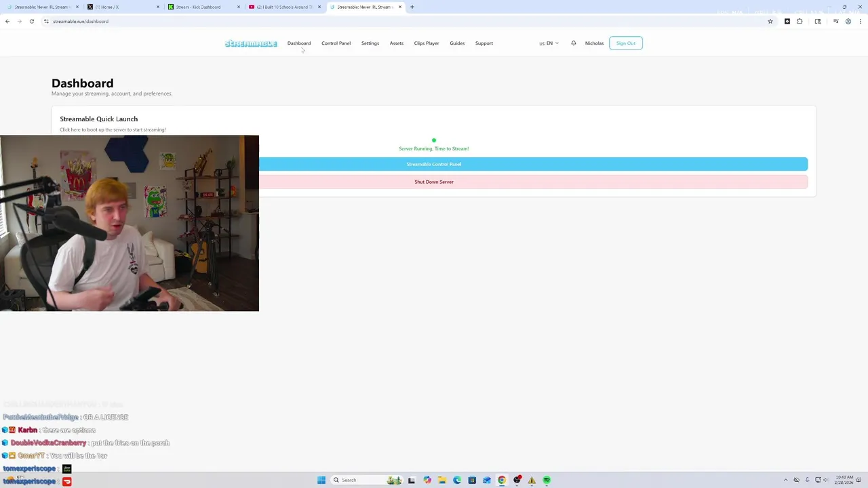This screenshot has width=868, height=488.
Task: Open Microsoft Edge from the taskbar
Action: point(457,480)
